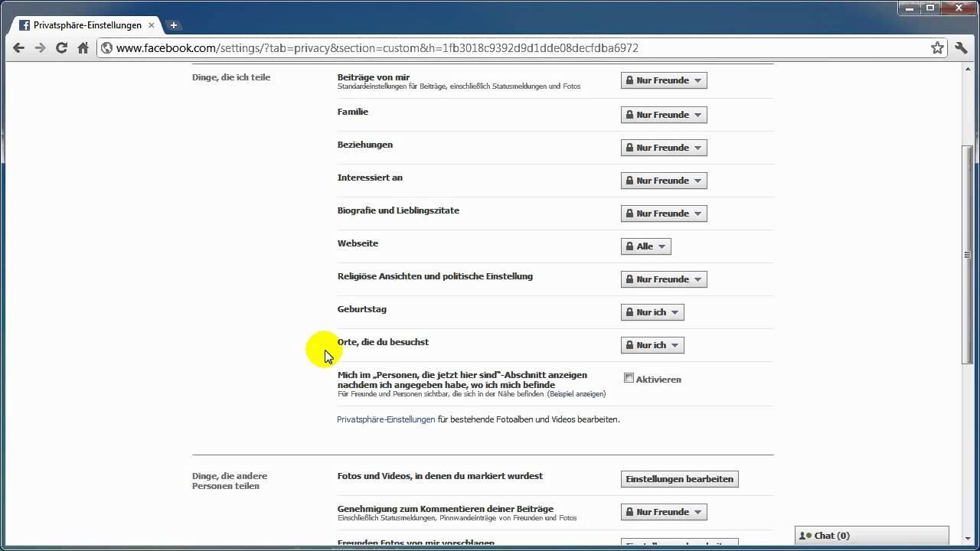Click the Facebook favicon on the tab
The height and width of the screenshot is (551, 980).
tap(24, 25)
